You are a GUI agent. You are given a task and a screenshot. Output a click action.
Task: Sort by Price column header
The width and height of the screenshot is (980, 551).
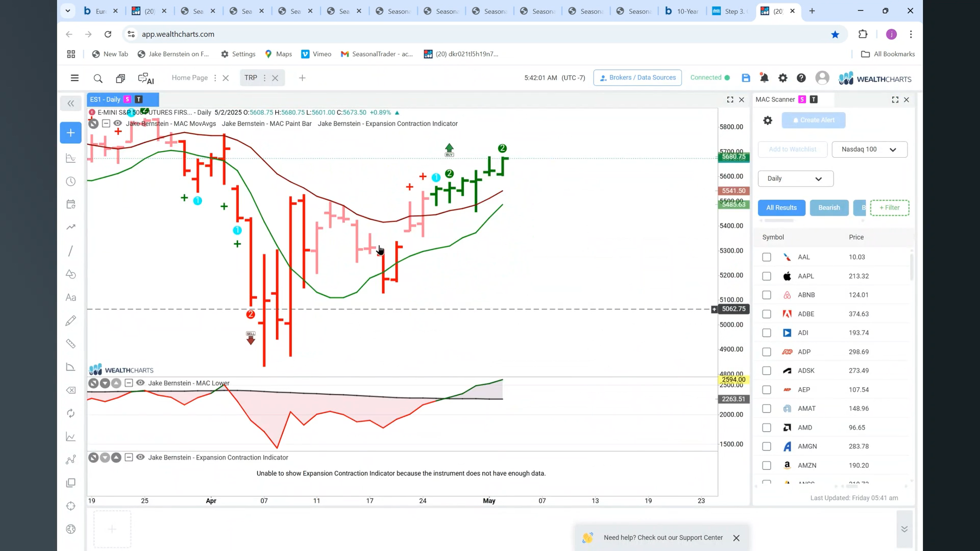coord(856,237)
